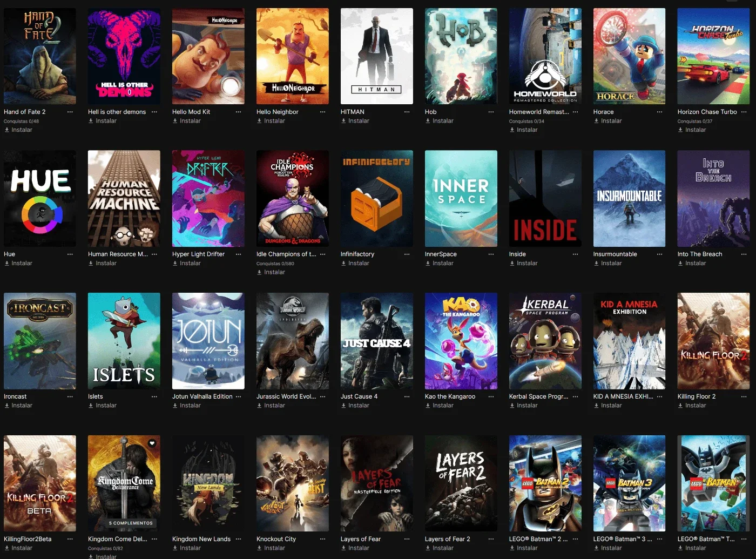This screenshot has width=756, height=559.
Task: Open the more options menu for Horace
Action: (x=660, y=112)
